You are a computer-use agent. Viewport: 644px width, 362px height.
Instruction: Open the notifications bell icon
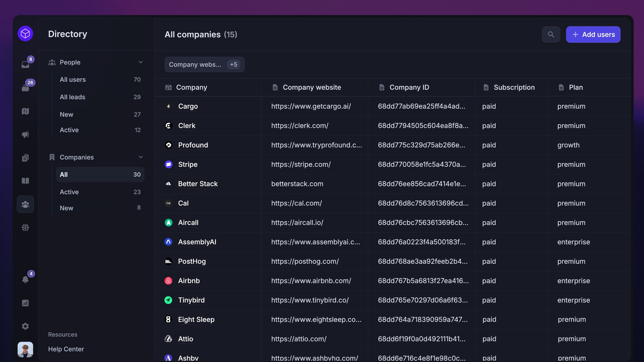(x=25, y=279)
